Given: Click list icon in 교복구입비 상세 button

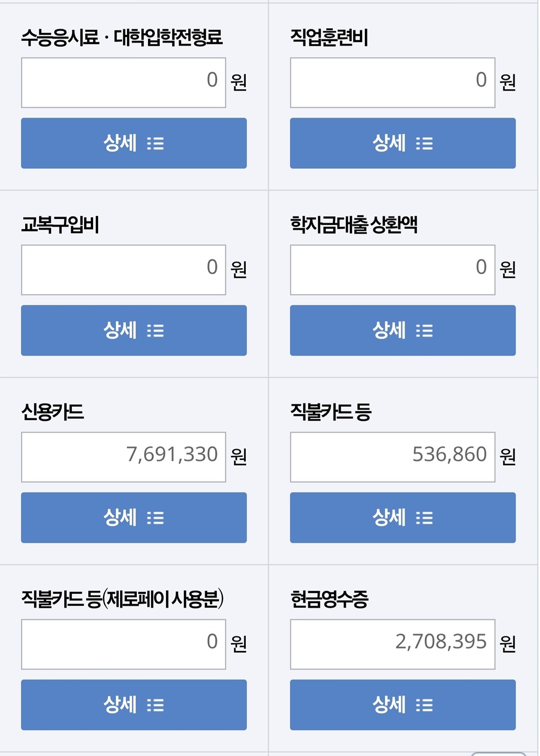Looking at the screenshot, I should pos(156,331).
